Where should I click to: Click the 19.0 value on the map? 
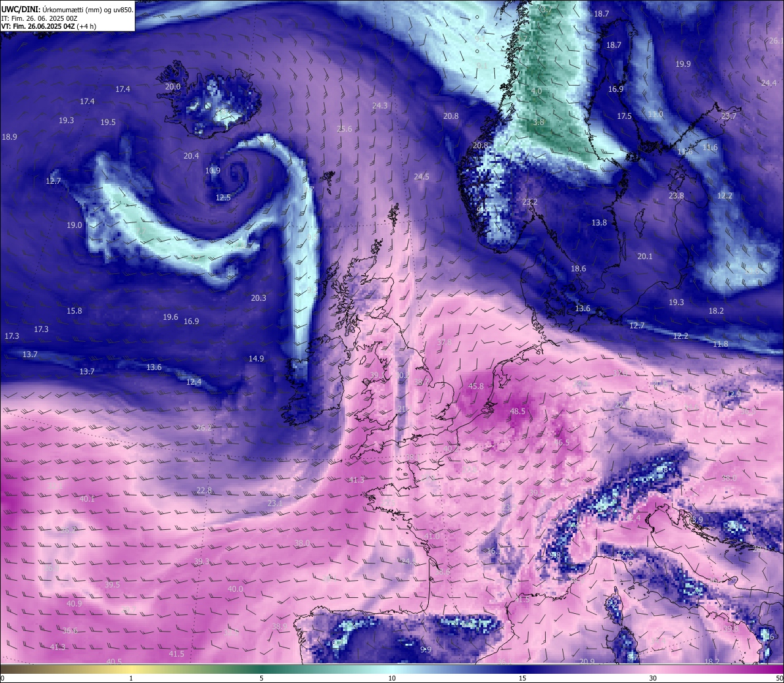(x=74, y=225)
